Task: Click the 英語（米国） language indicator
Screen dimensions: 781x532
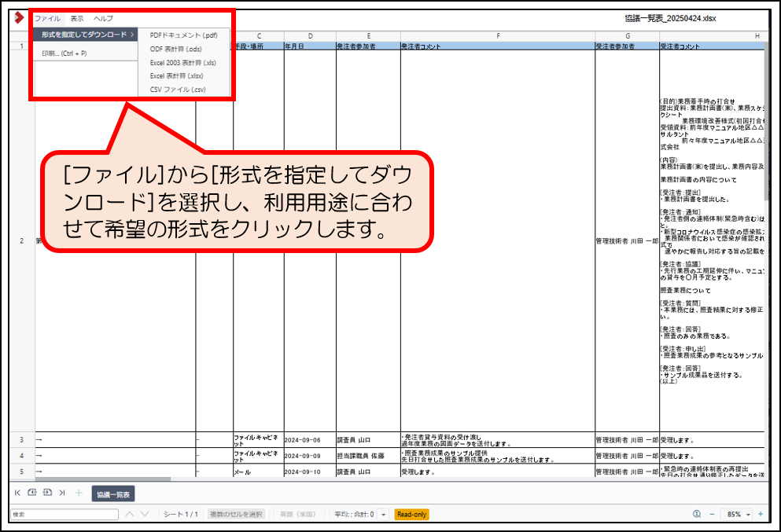Action: click(x=298, y=514)
